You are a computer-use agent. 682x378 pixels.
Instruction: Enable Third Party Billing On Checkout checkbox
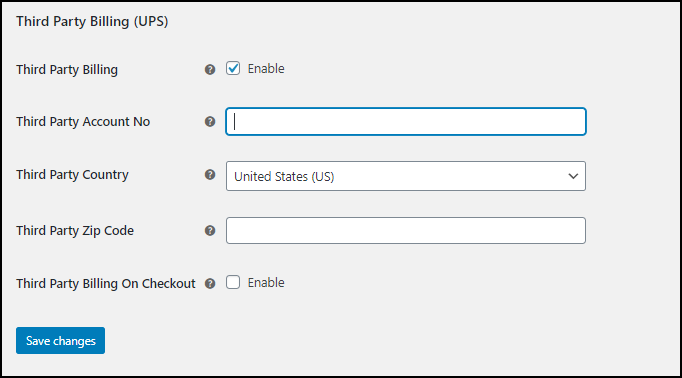click(233, 282)
